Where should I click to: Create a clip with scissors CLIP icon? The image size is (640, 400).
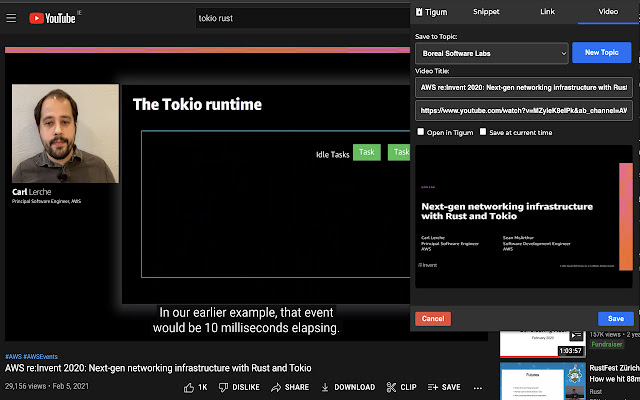tap(391, 387)
